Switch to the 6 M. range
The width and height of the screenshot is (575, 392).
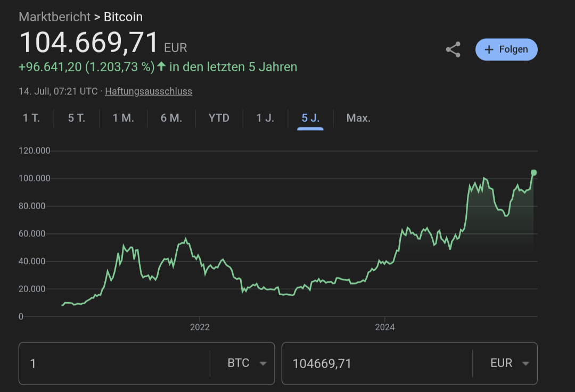[171, 118]
